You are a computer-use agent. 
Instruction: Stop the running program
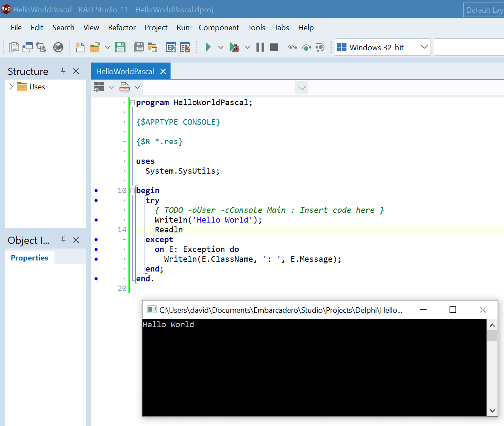pos(274,47)
